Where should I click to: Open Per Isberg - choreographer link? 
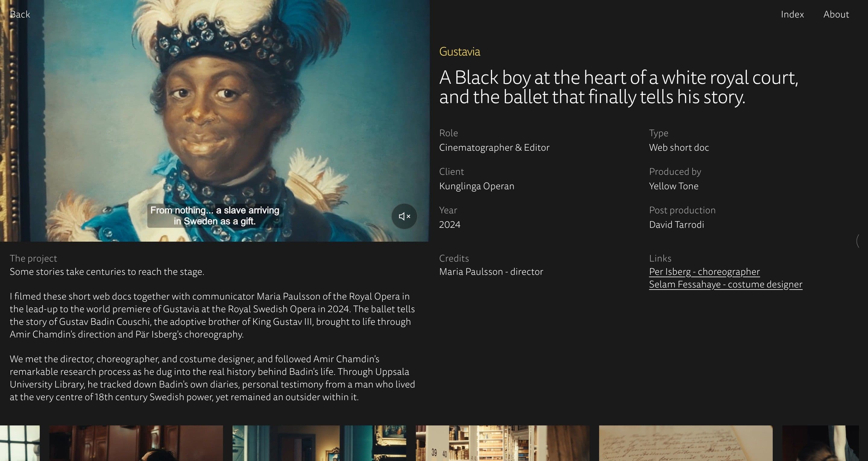[x=704, y=271]
